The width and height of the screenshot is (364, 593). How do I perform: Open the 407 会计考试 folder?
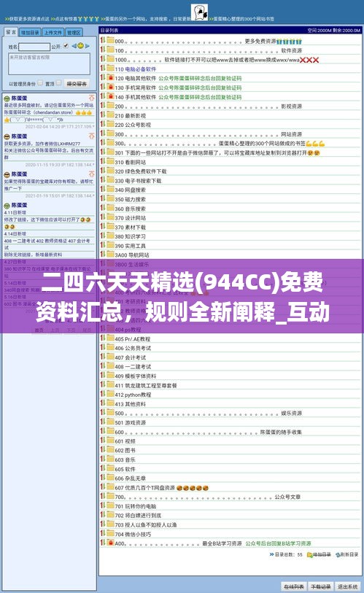(x=130, y=357)
